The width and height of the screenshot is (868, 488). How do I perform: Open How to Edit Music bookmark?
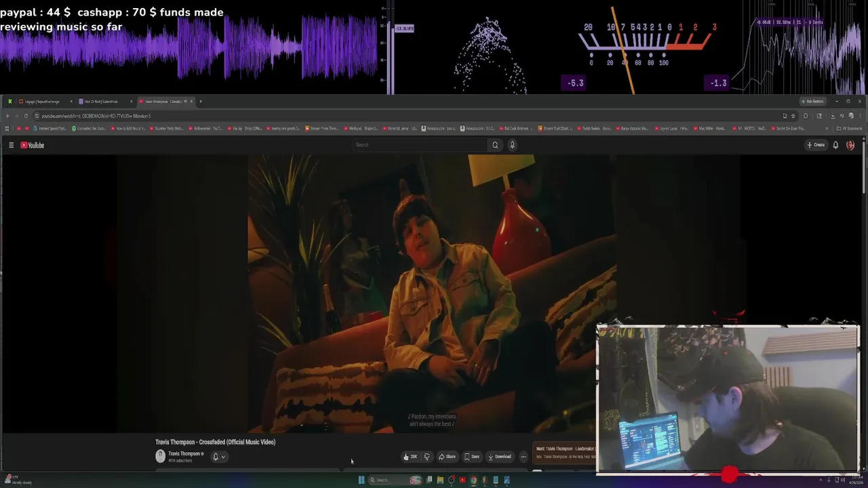click(128, 128)
